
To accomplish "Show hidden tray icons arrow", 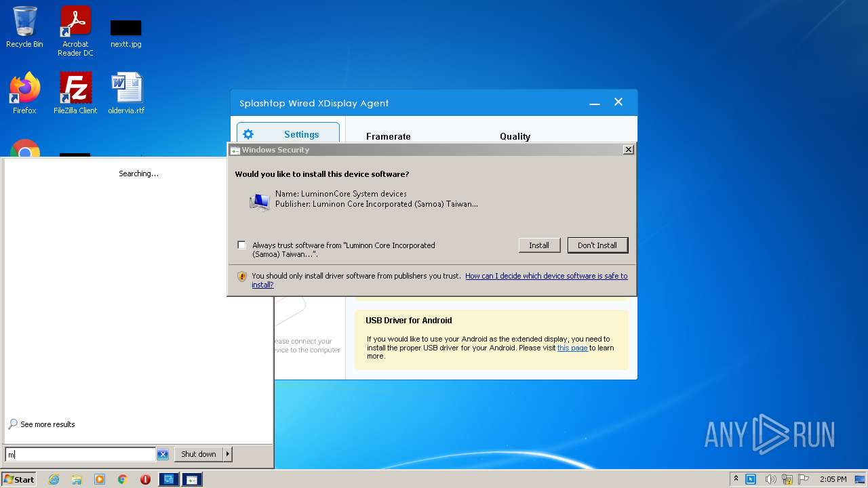I will (x=736, y=479).
